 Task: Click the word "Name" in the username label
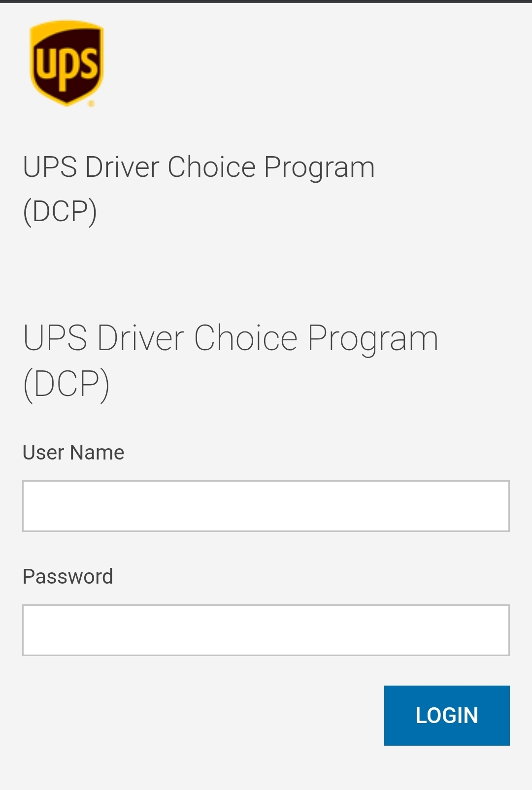98,452
